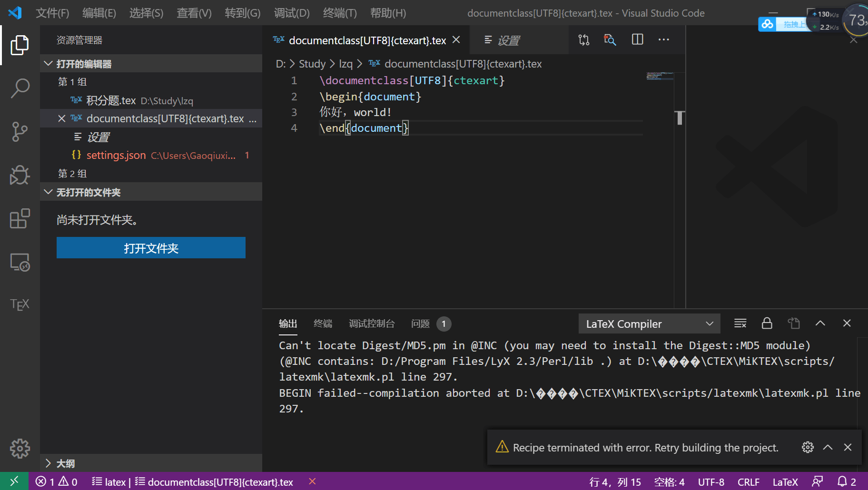Click the editor vertical scrollbar marker

click(680, 118)
